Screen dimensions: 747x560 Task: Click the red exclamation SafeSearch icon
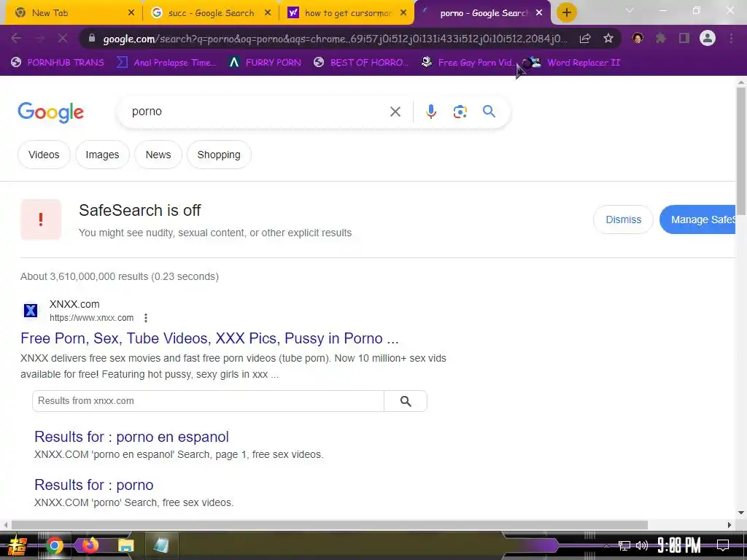(x=41, y=219)
